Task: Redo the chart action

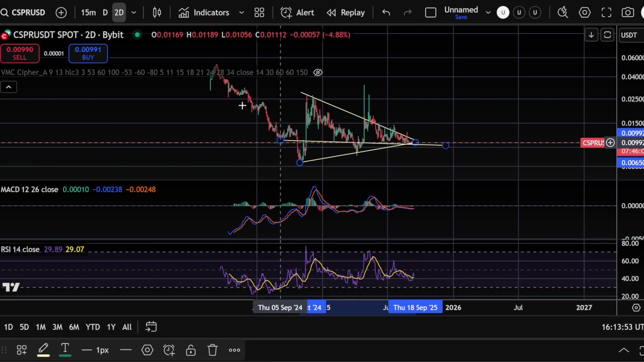Action: [408, 13]
